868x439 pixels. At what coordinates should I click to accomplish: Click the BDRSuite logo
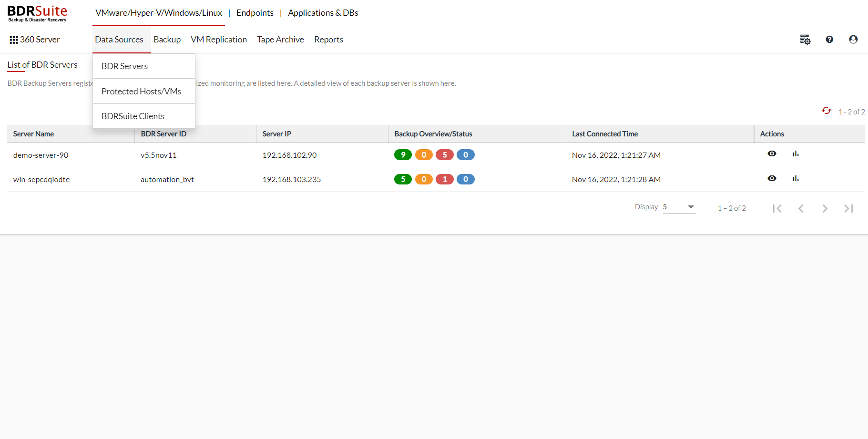[x=37, y=13]
